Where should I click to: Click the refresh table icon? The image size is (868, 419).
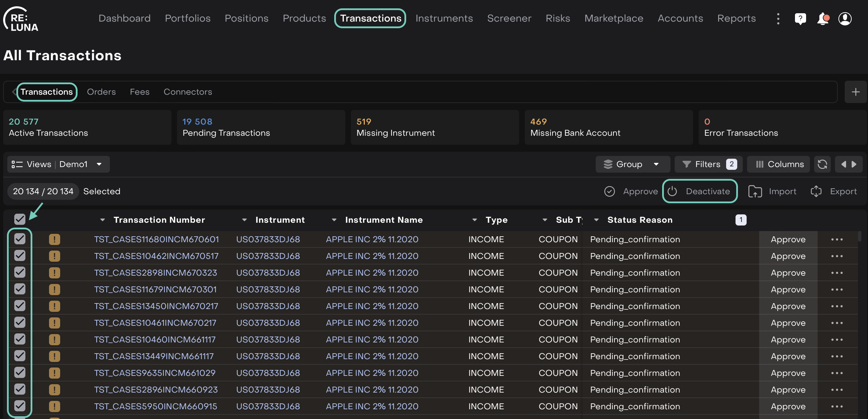tap(822, 164)
